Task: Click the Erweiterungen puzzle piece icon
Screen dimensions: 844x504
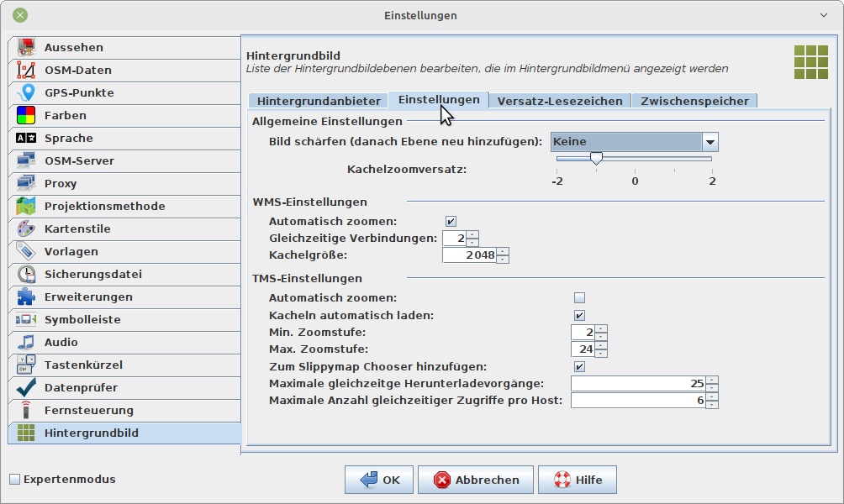Action: pyautogui.click(x=27, y=297)
